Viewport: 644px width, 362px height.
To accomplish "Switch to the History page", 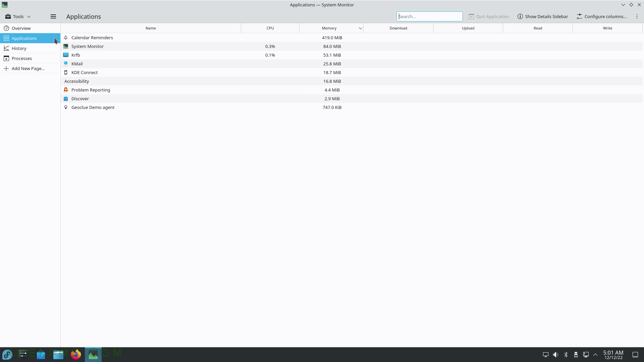I will point(30,48).
